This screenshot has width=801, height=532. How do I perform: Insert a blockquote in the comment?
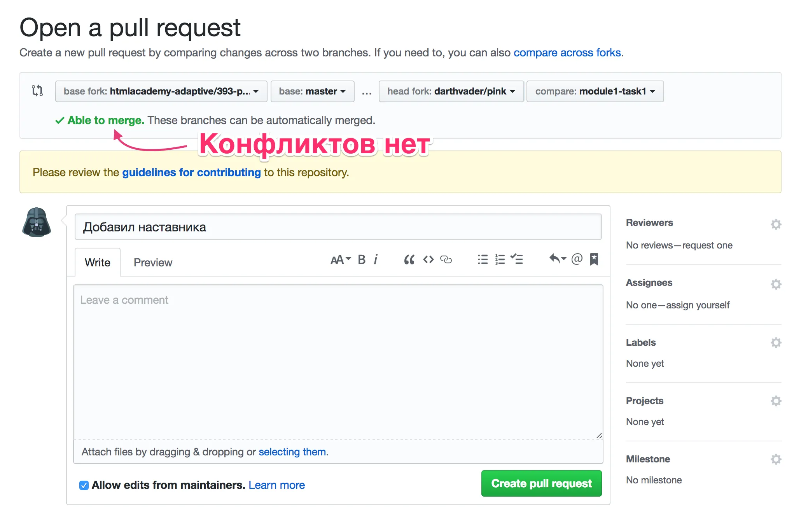point(409,259)
